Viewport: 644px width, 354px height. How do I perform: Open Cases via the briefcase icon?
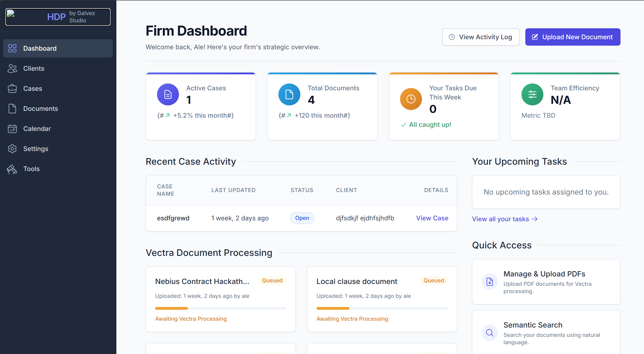click(x=12, y=88)
